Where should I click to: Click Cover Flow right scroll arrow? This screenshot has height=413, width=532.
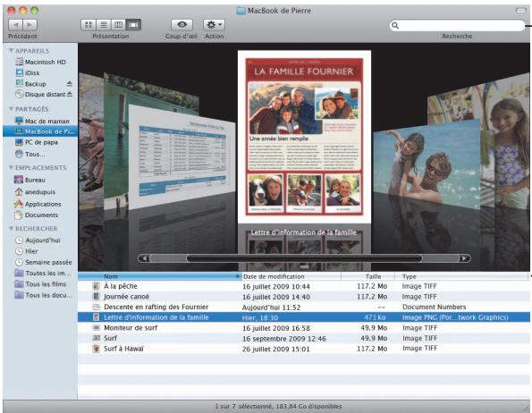(464, 258)
